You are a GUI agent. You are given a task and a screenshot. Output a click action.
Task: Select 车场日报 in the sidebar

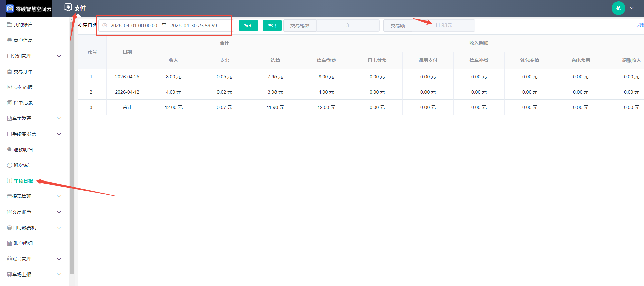23,181
